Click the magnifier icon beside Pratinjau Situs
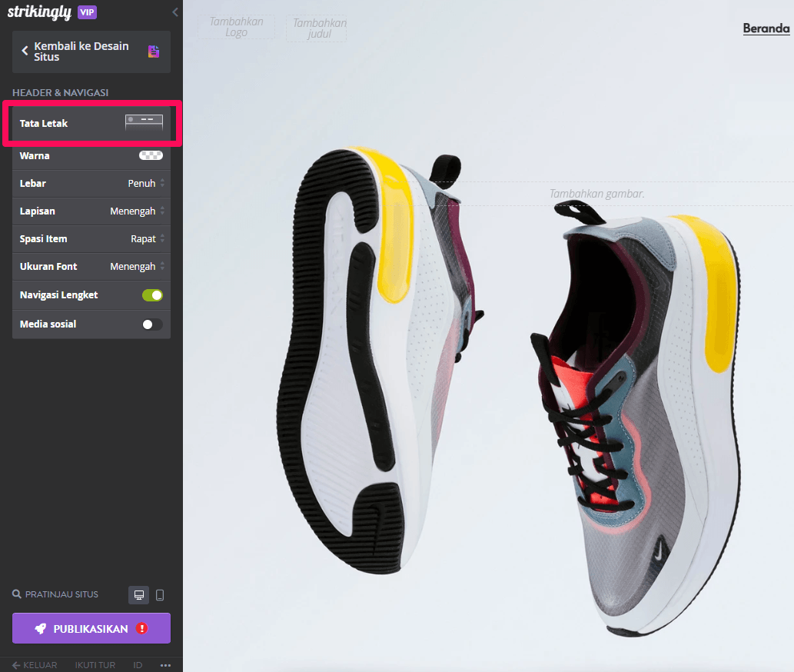794x672 pixels. [17, 594]
